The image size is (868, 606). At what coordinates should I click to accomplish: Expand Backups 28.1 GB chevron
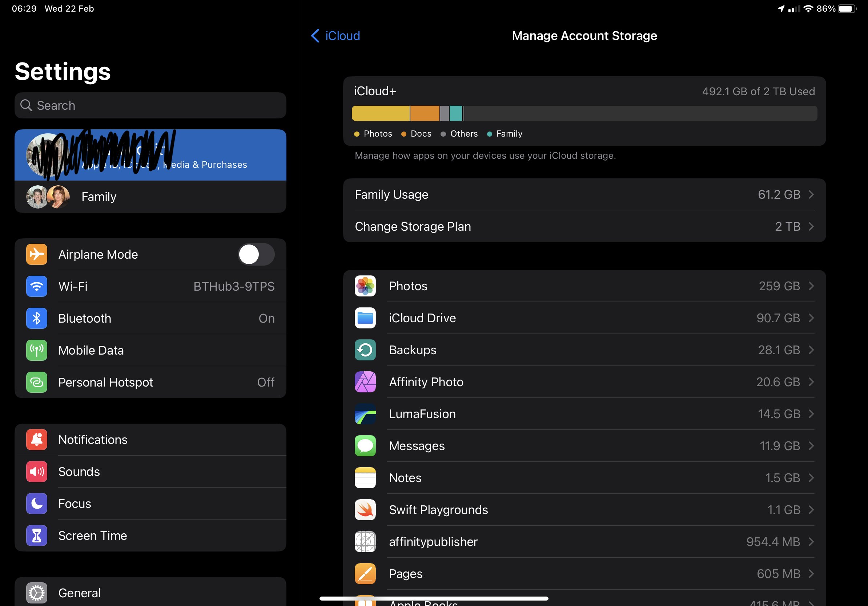[811, 350]
